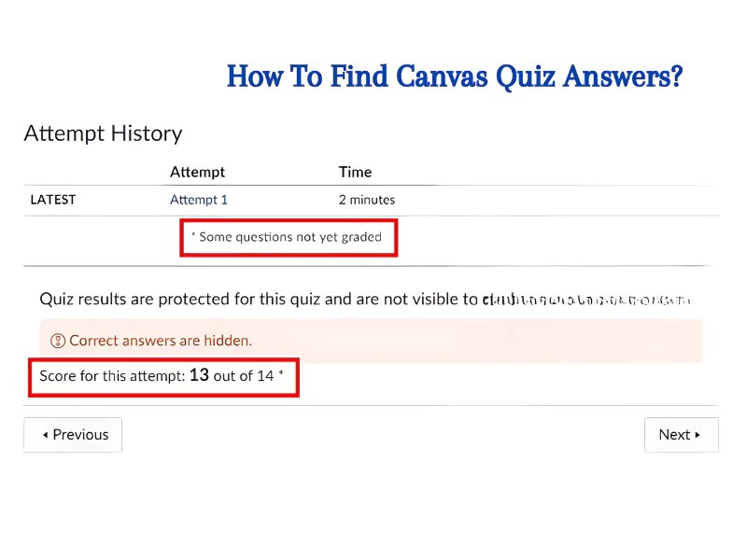Image resolution: width=747 pixels, height=560 pixels.
Task: Click the asterisk beside the attempt score
Action: (283, 371)
